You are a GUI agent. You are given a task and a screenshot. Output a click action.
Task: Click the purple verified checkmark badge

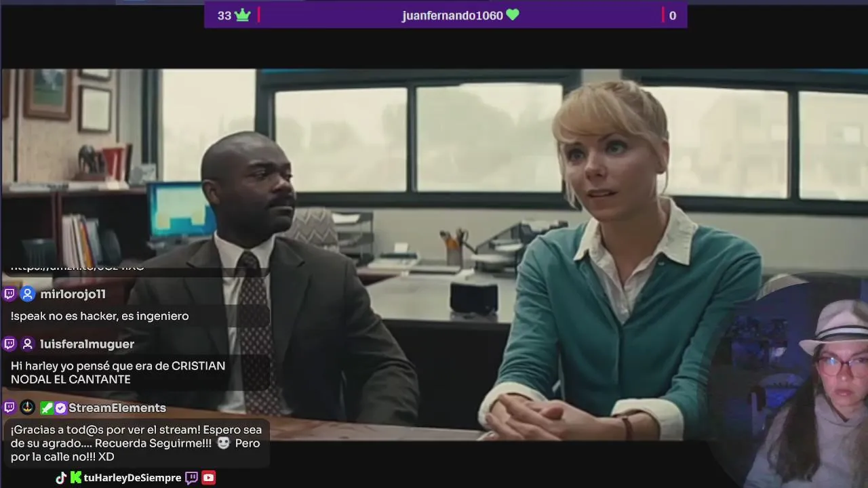60,408
